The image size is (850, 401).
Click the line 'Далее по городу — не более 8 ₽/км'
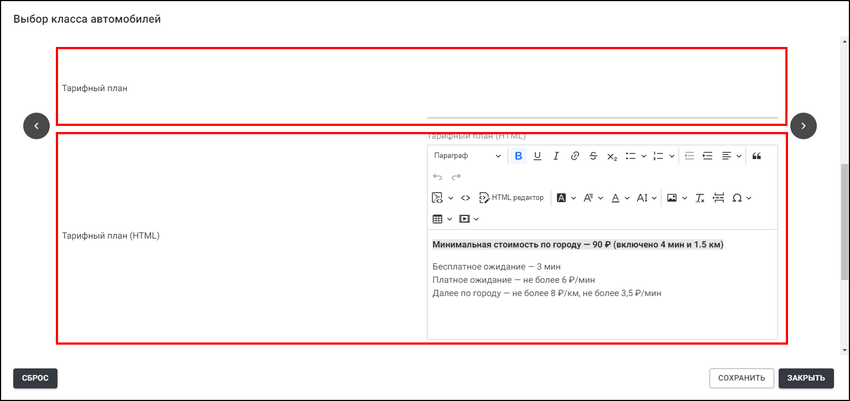pos(548,293)
